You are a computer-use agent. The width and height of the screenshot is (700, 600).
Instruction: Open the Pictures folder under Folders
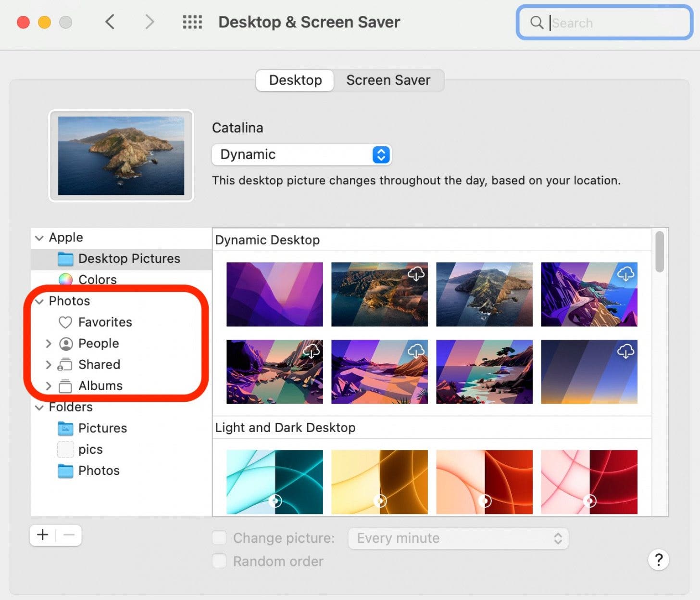click(65, 428)
